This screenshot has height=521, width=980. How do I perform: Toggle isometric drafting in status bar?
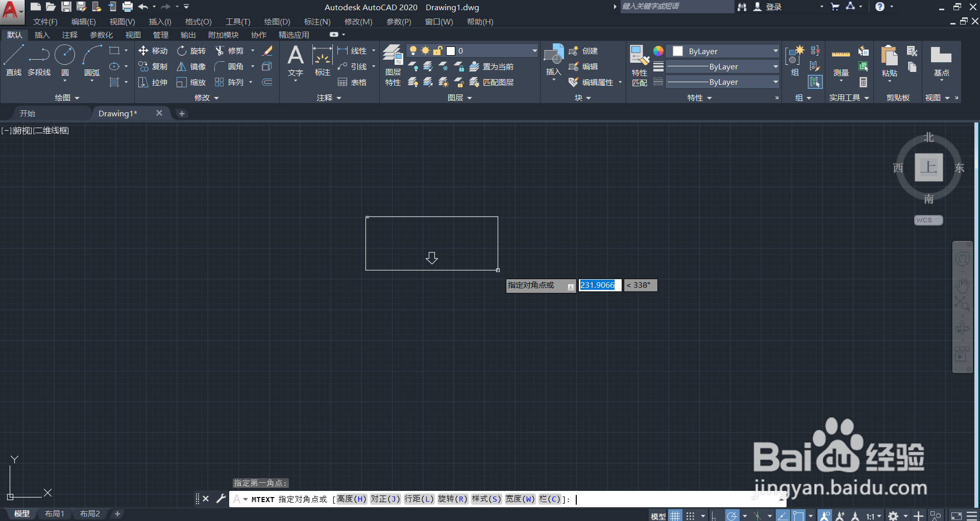[757, 516]
